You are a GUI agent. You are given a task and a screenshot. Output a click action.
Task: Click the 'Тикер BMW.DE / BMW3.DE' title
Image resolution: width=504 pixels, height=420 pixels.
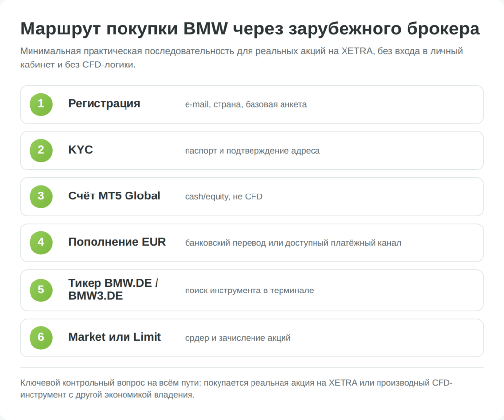pyautogui.click(x=113, y=290)
